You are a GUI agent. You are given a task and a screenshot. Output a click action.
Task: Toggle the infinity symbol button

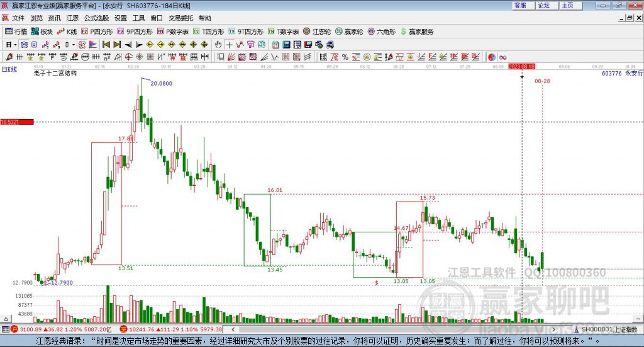(x=502, y=57)
